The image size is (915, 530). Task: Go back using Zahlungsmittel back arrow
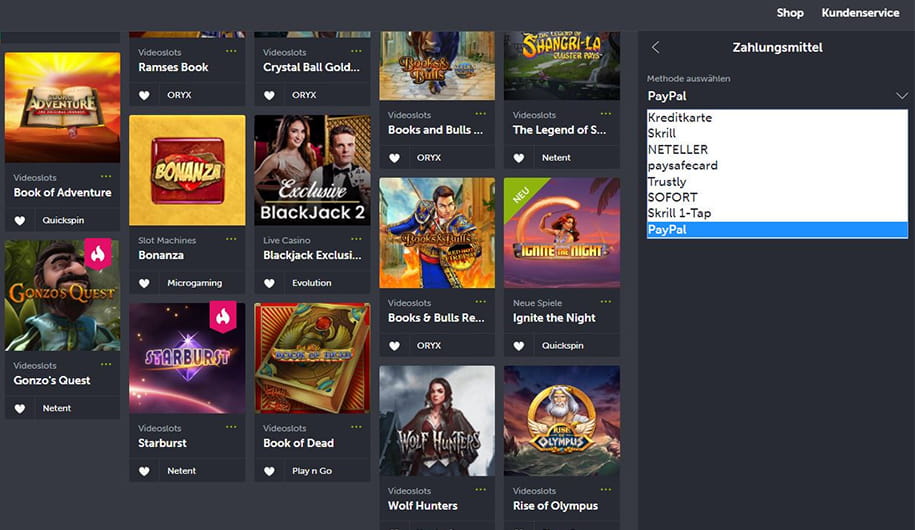656,47
